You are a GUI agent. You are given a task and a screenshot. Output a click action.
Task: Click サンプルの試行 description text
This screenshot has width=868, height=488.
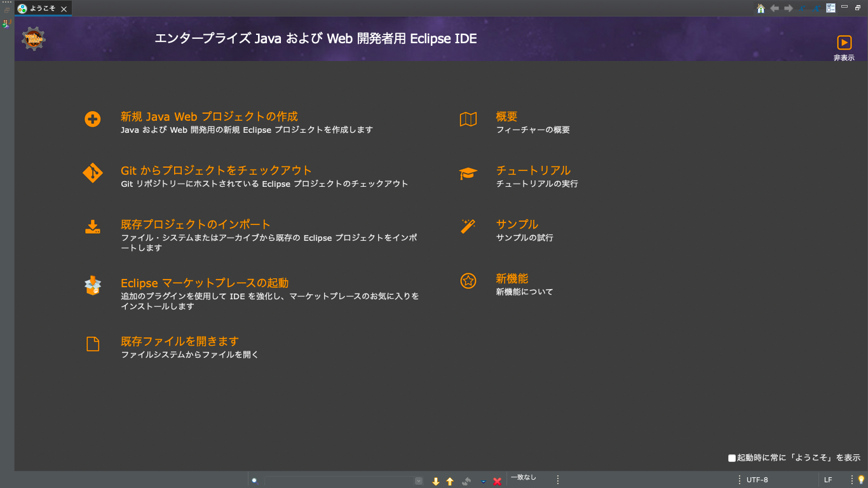pos(524,238)
